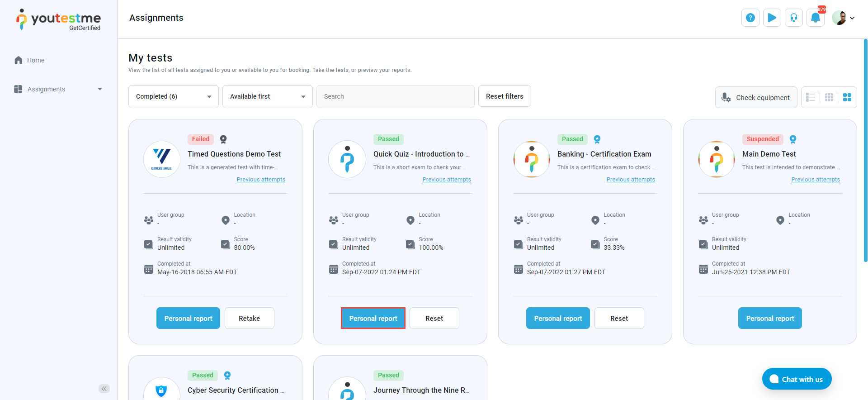
Task: Switch to large card view layout
Action: coord(847,97)
